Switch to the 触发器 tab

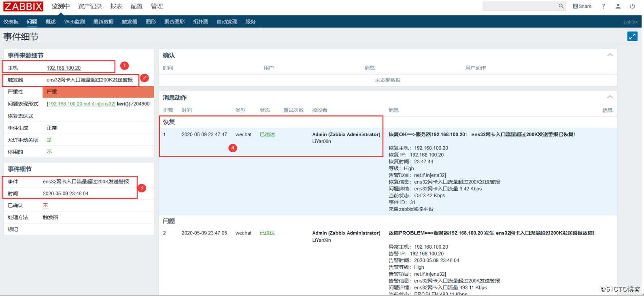click(x=130, y=22)
